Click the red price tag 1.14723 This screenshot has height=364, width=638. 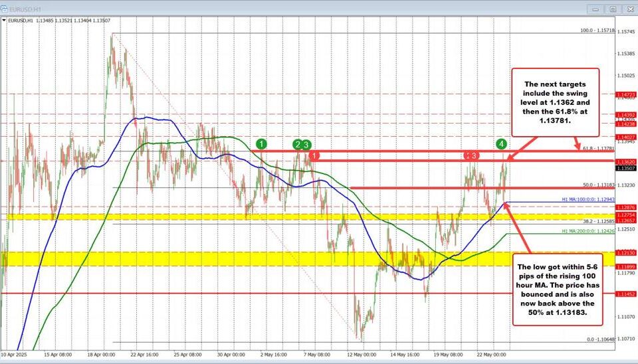(626, 94)
